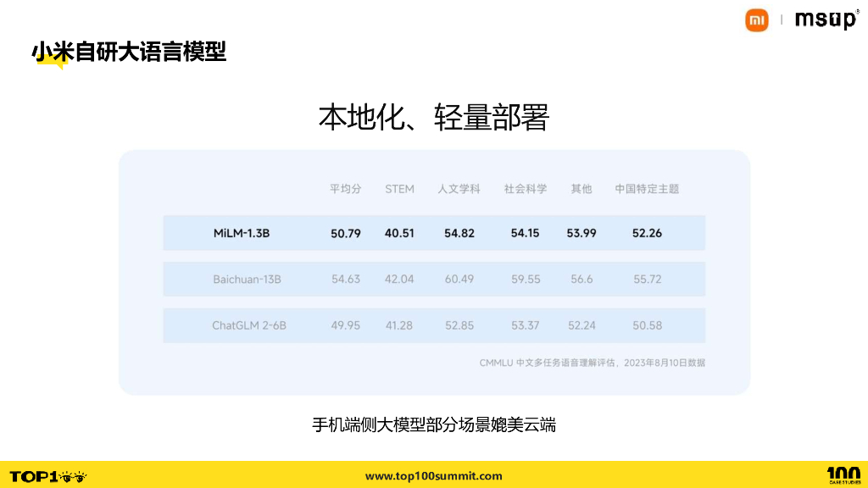
Task: Click the STEM column header
Action: [x=400, y=189]
